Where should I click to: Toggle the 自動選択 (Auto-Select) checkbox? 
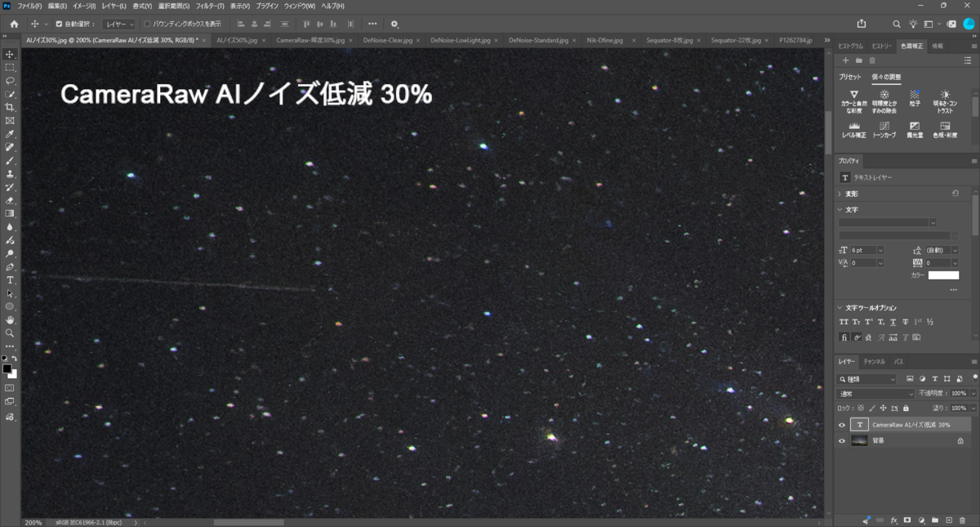59,24
